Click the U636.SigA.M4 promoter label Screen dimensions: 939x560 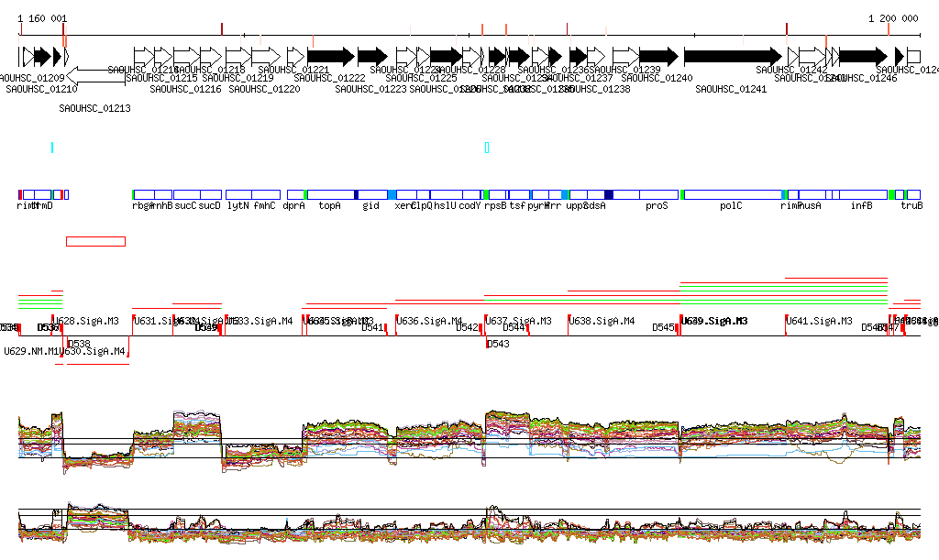pos(431,321)
